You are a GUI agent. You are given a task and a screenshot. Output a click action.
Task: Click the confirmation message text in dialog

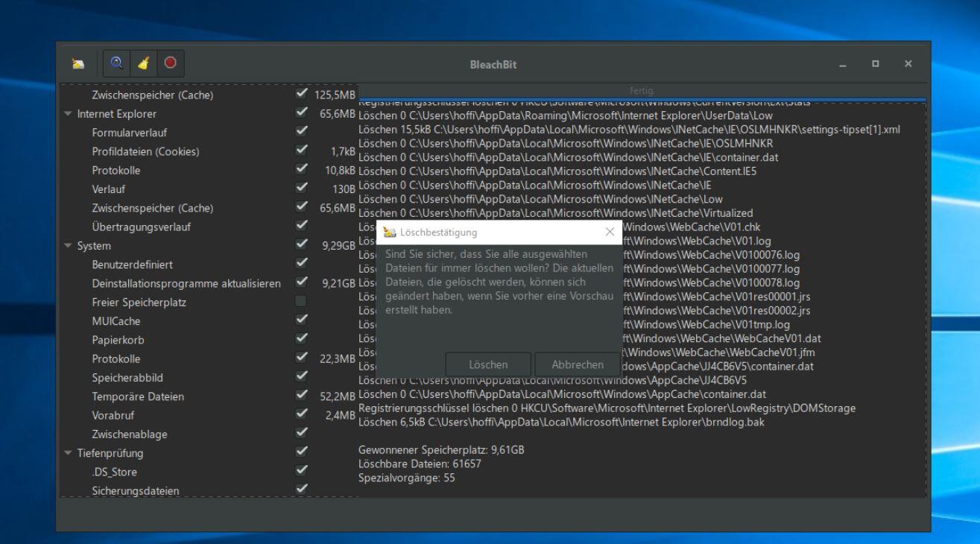(x=498, y=282)
